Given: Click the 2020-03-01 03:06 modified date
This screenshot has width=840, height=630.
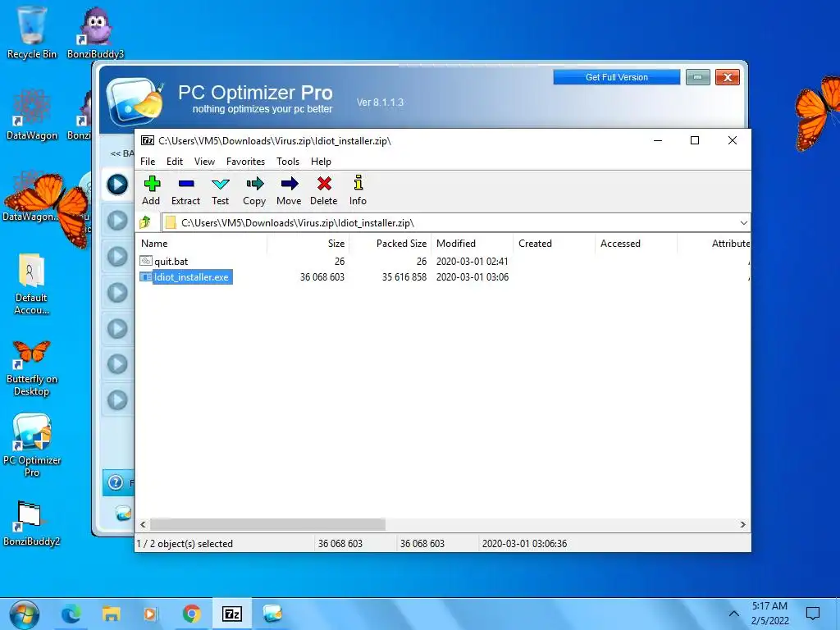Looking at the screenshot, I should [x=472, y=277].
